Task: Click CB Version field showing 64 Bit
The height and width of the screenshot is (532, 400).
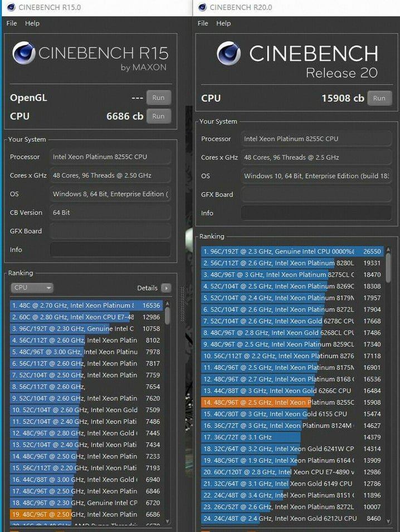Action: coord(110,213)
